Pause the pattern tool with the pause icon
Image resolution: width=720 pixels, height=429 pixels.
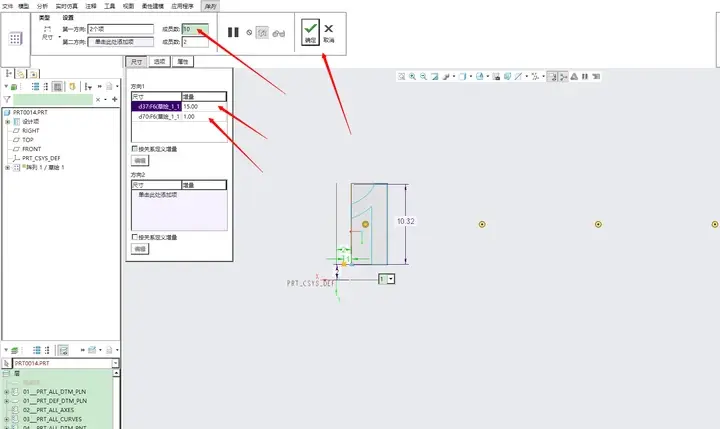(x=233, y=32)
